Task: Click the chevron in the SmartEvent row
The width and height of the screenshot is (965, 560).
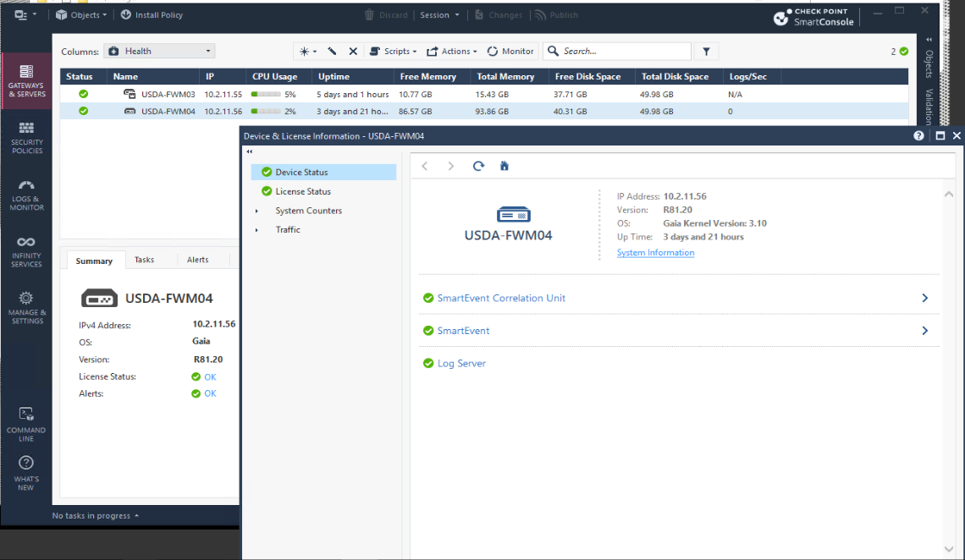Action: click(924, 331)
